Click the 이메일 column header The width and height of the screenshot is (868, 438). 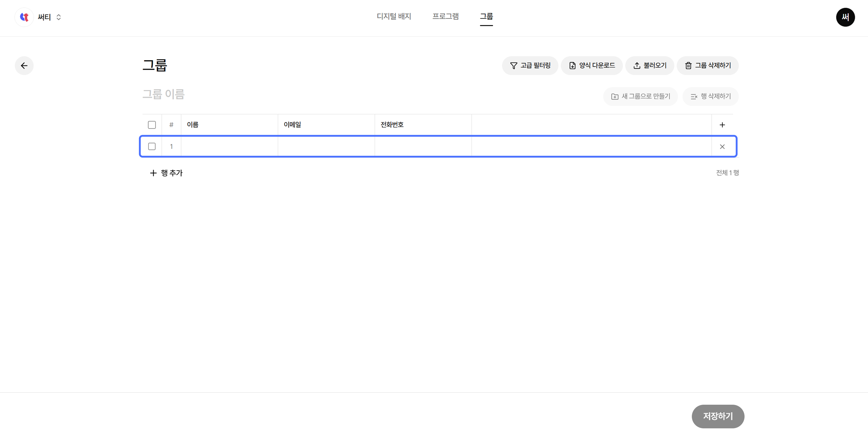pos(326,125)
